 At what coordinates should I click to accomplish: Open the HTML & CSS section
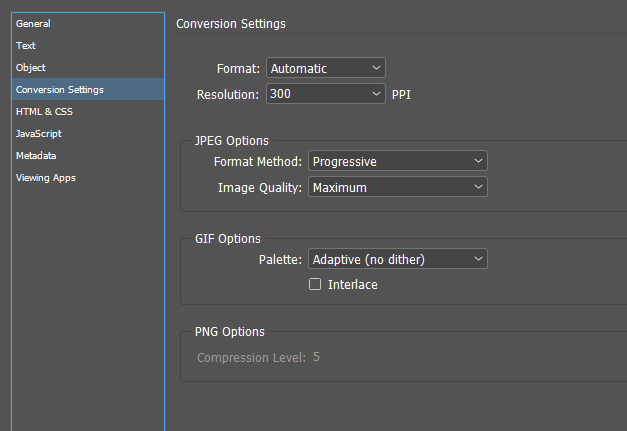click(x=44, y=111)
